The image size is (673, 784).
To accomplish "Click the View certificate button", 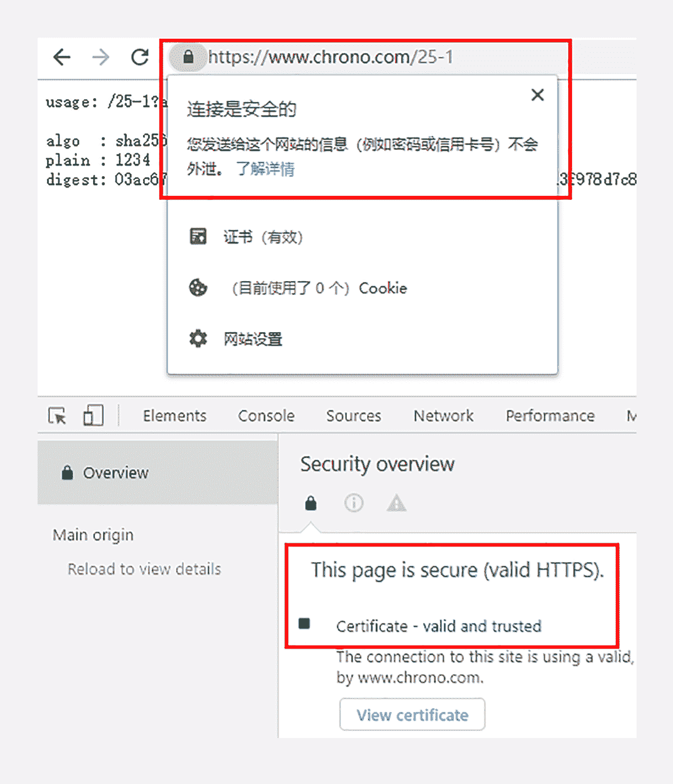I will [x=412, y=714].
